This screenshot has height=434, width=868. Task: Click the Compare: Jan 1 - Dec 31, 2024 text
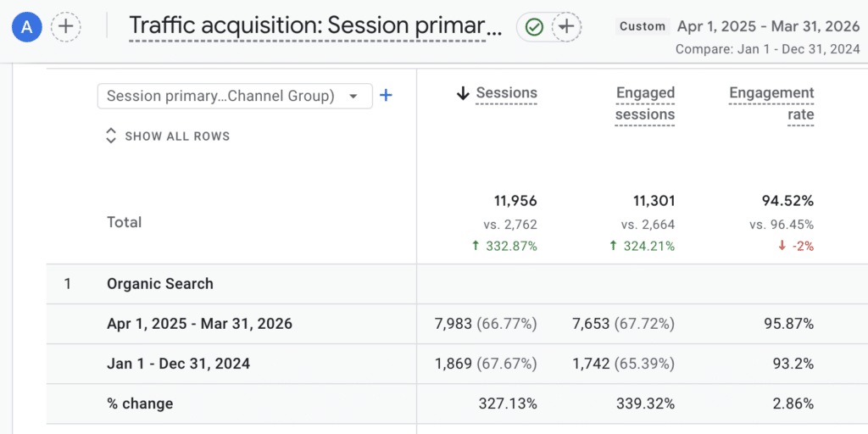click(768, 50)
